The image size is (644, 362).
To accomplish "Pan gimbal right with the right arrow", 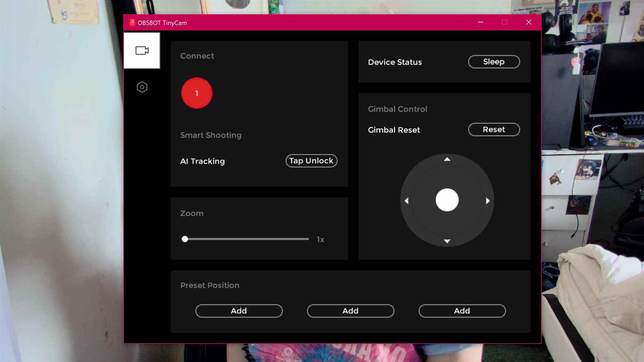I will point(487,201).
